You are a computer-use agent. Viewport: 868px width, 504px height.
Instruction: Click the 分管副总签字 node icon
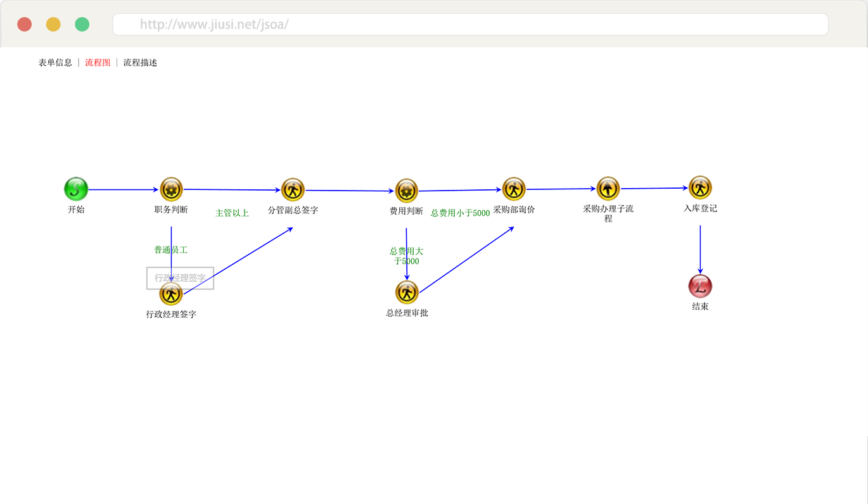pyautogui.click(x=293, y=189)
